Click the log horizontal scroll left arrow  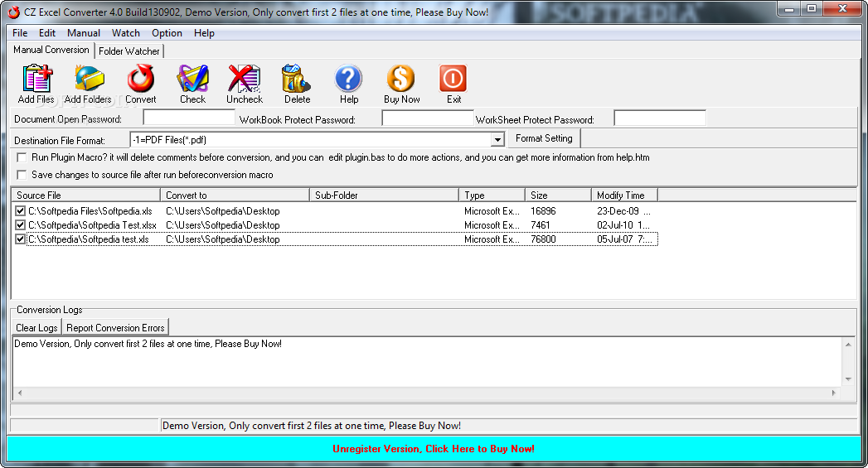point(20,393)
